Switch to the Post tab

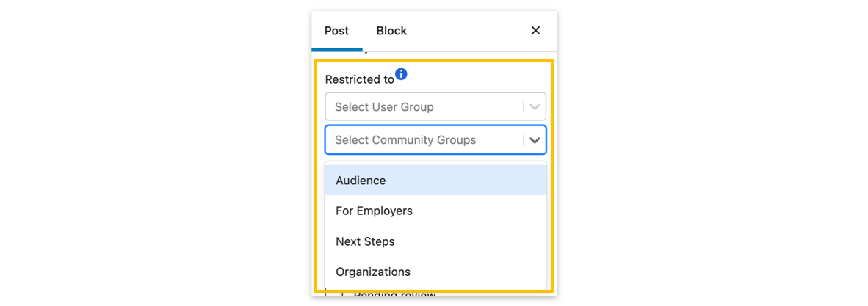(336, 31)
